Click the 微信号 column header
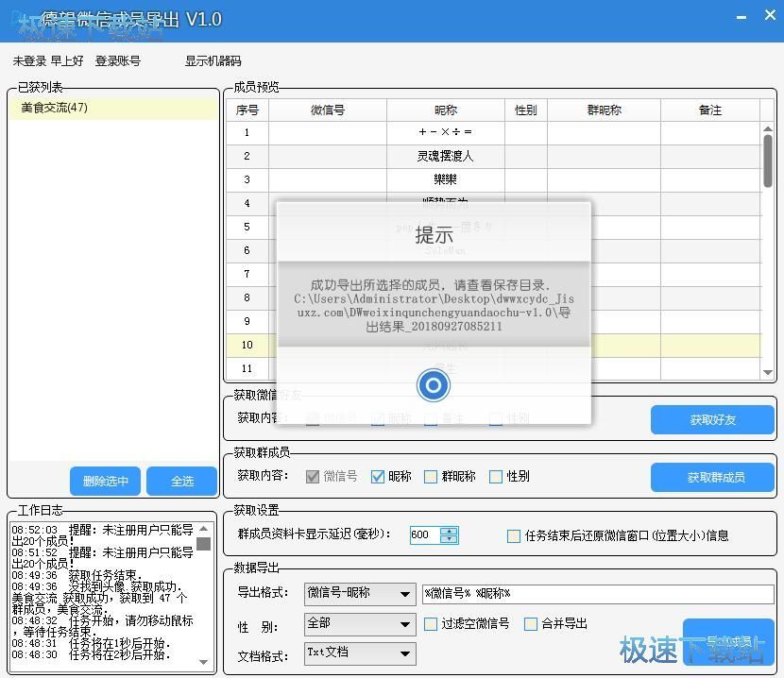The height and width of the screenshot is (678, 784). 328,110
